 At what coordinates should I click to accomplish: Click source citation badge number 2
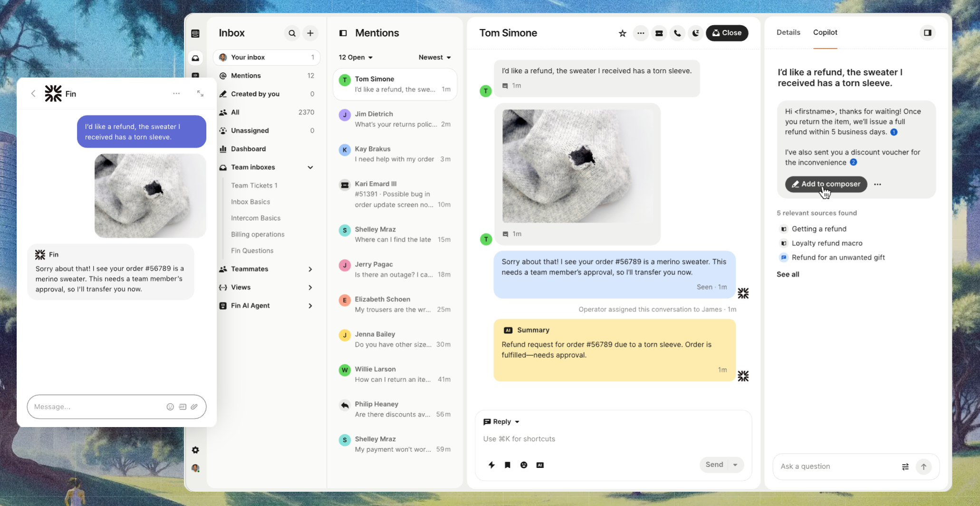(854, 162)
